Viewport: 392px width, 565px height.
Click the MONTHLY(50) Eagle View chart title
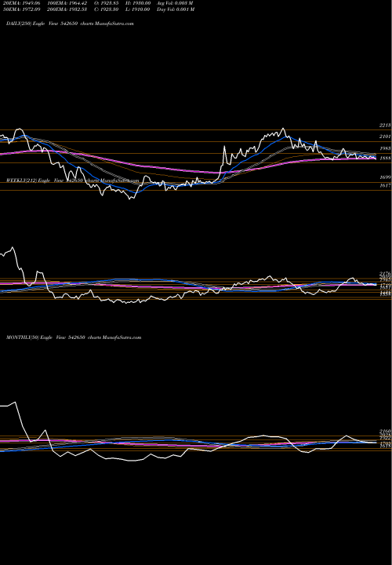(x=74, y=337)
